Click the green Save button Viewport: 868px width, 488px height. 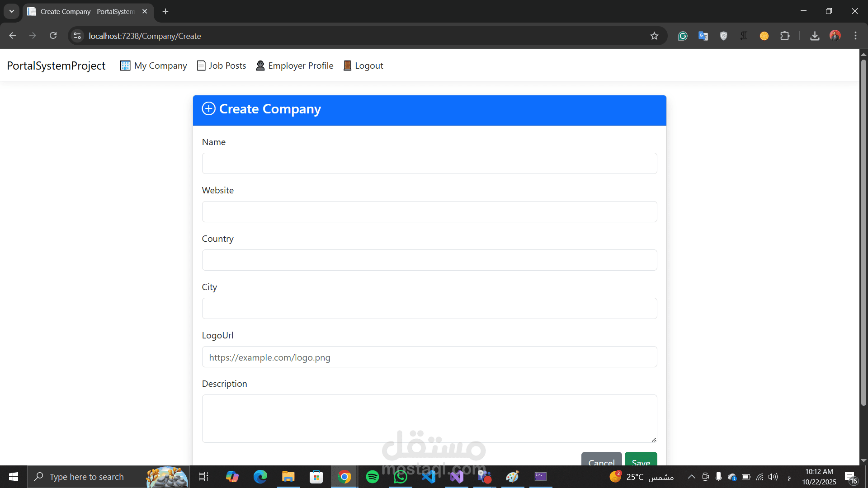[x=641, y=460]
